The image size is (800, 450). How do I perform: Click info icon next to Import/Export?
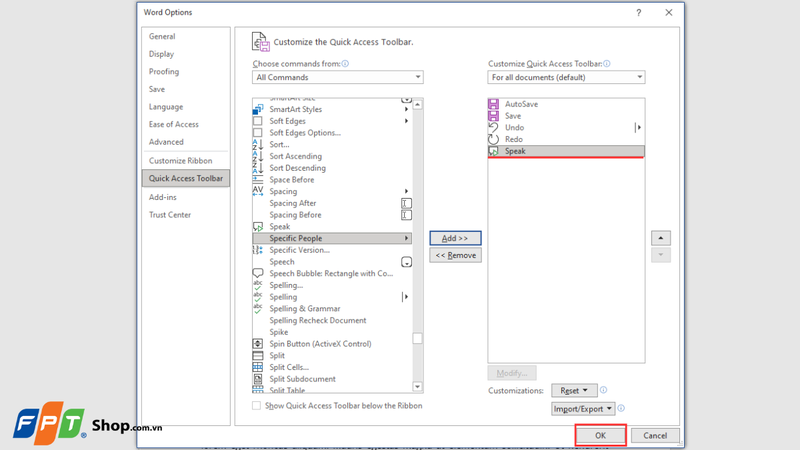[621, 408]
